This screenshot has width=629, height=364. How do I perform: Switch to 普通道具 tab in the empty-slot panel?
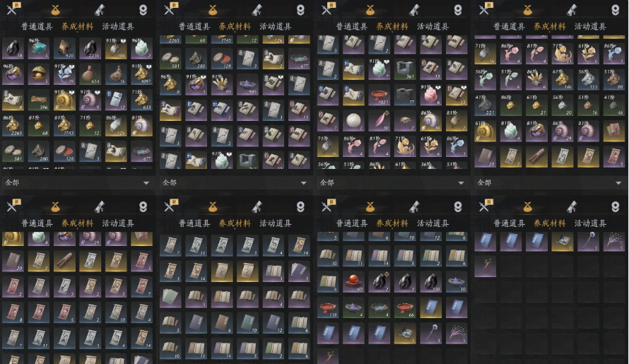click(509, 223)
